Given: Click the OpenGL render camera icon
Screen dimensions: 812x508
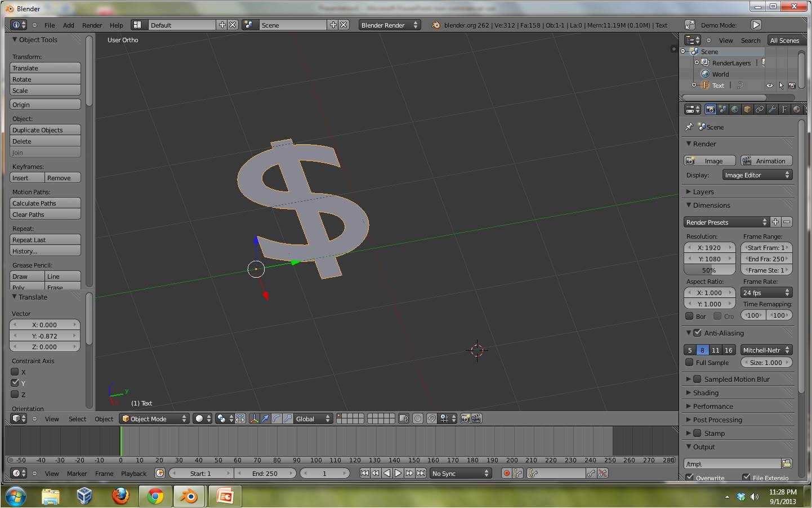Looking at the screenshot, I should [x=465, y=418].
